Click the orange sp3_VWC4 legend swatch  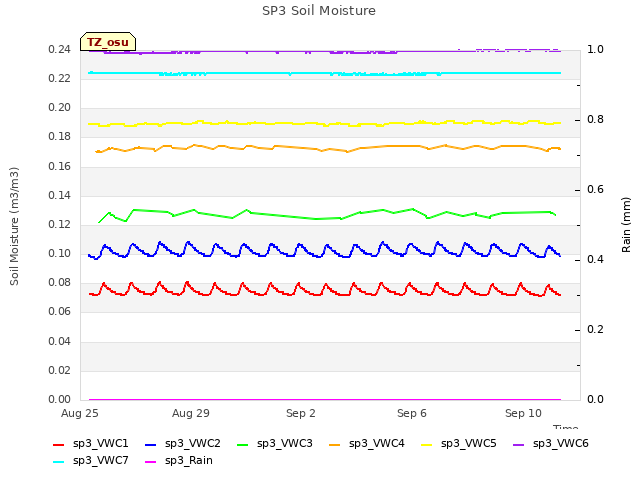click(335, 444)
